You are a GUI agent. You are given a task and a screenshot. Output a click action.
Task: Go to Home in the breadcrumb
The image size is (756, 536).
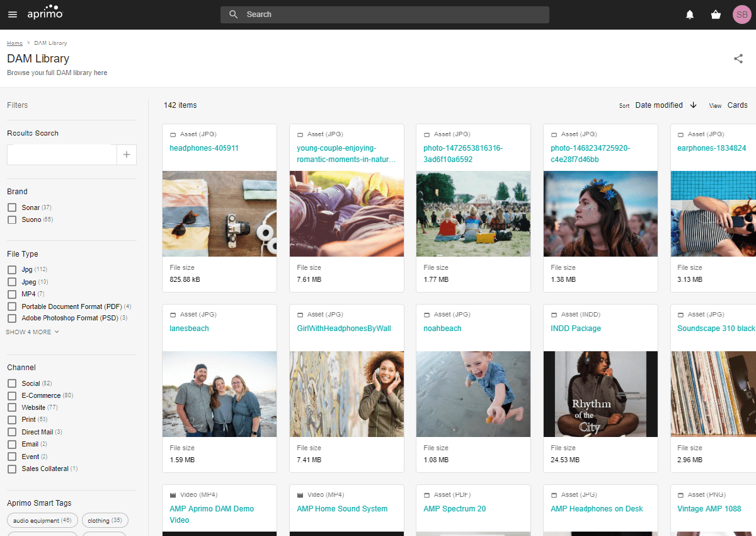pos(14,43)
